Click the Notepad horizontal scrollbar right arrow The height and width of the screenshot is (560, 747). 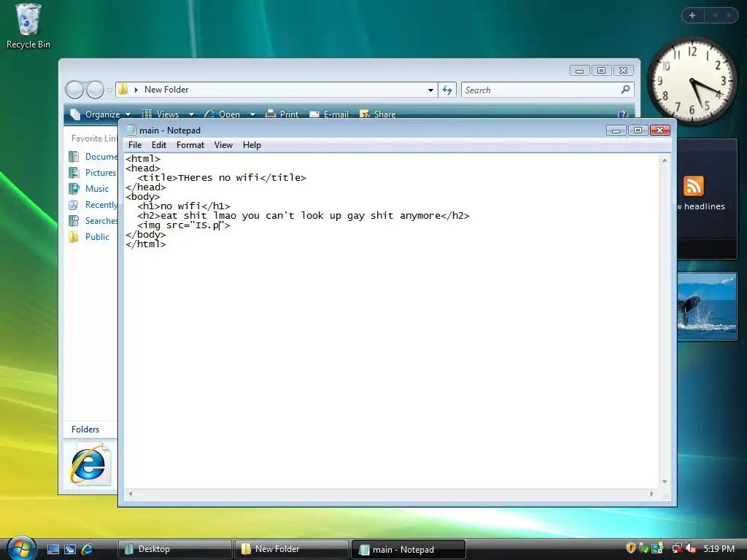651,494
